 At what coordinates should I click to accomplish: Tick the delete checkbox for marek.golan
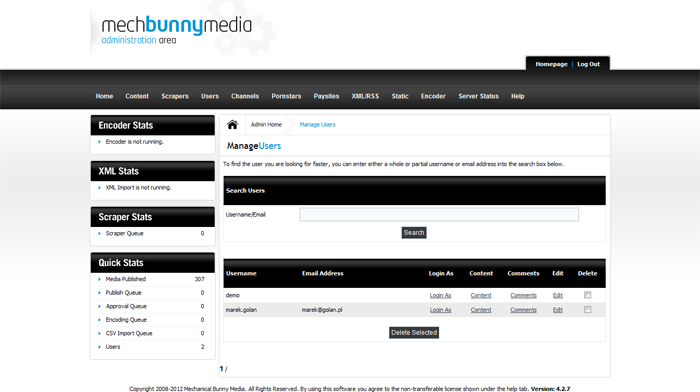pyautogui.click(x=588, y=309)
